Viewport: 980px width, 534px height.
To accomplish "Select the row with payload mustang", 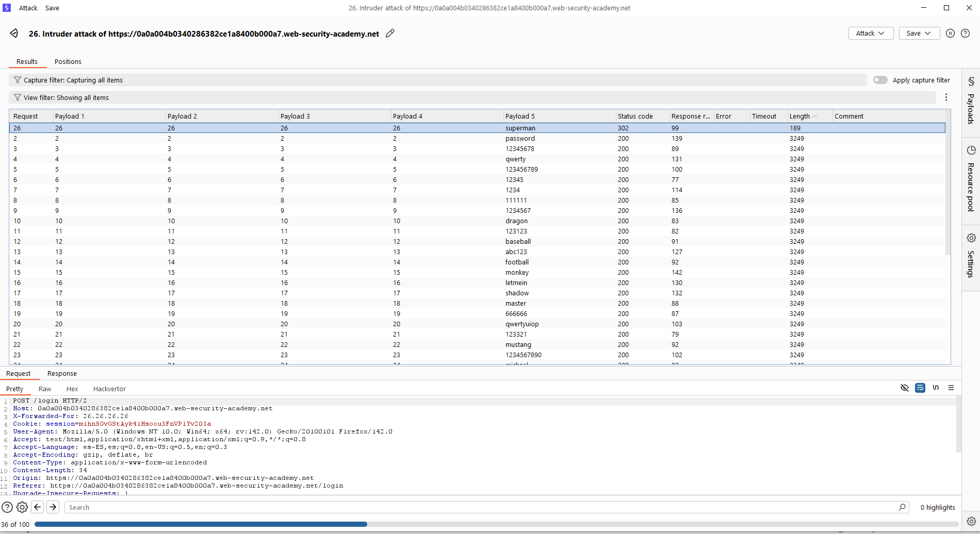I will click(477, 344).
